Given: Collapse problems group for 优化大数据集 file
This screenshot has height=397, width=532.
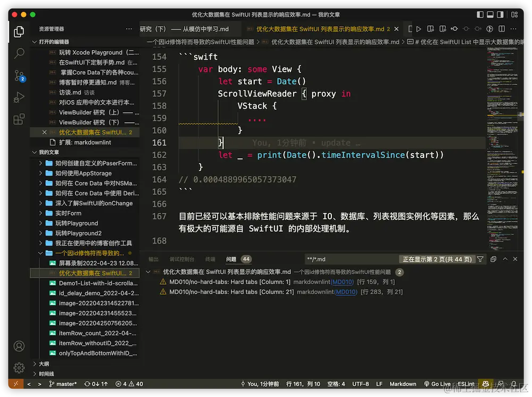Looking at the screenshot, I should 148,272.
